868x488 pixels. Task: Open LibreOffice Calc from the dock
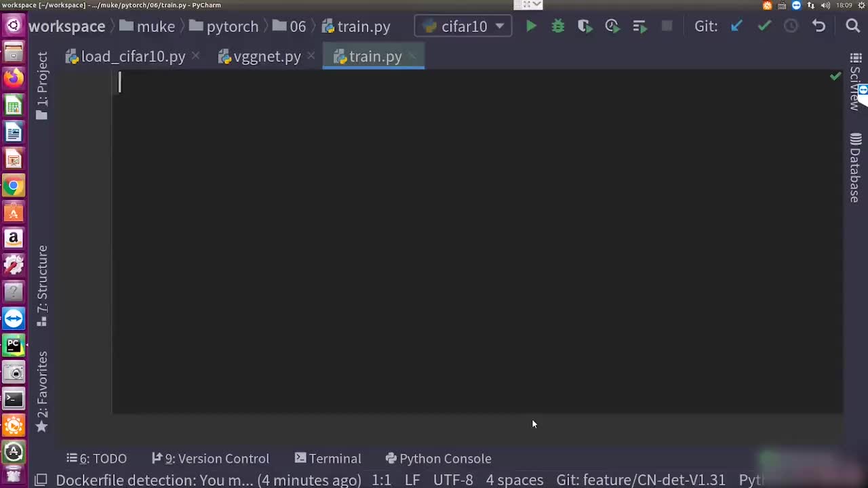click(x=14, y=106)
